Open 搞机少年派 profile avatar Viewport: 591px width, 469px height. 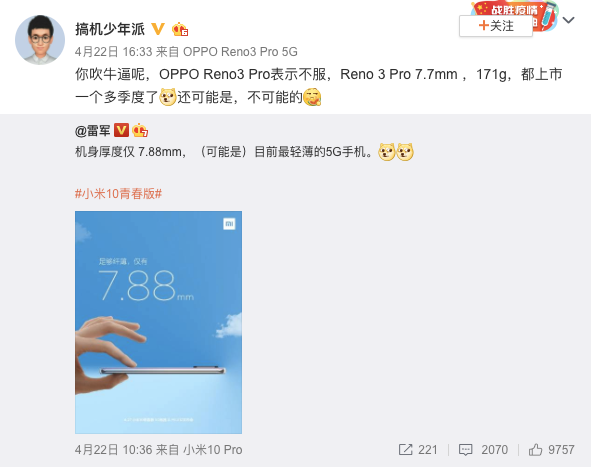click(x=40, y=40)
